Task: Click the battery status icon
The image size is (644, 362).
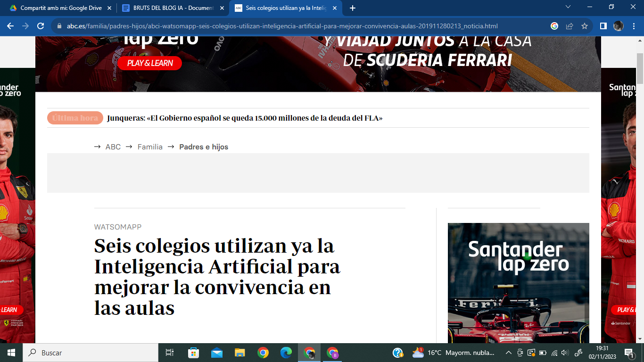Action: (543, 353)
